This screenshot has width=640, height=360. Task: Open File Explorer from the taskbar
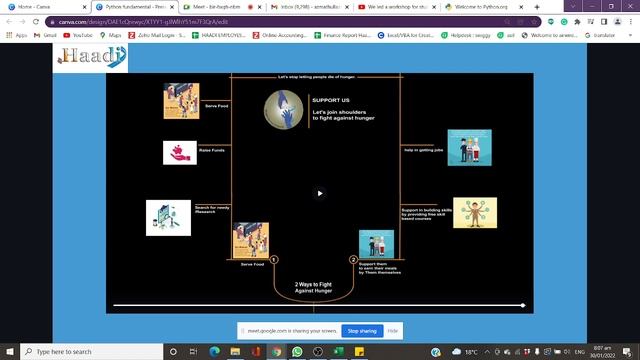[x=235, y=351]
